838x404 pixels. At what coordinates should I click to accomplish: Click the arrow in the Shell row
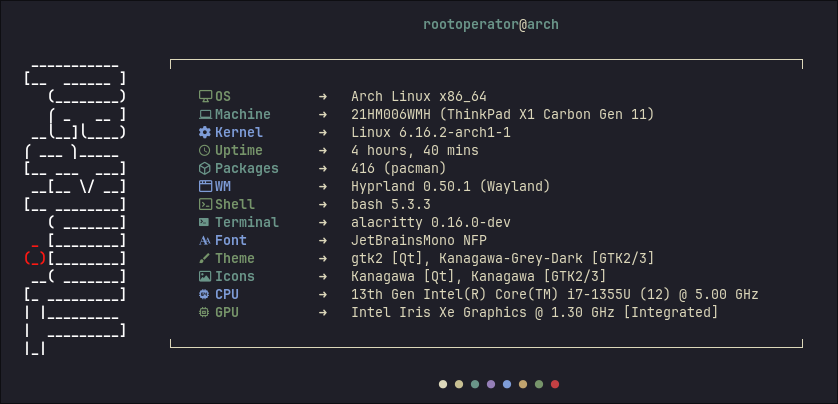coord(323,204)
